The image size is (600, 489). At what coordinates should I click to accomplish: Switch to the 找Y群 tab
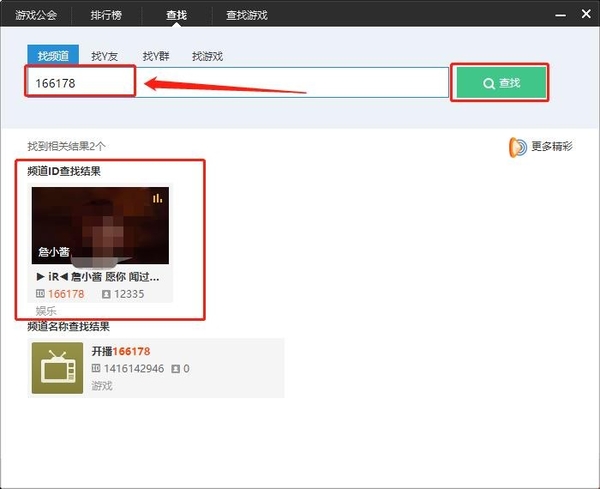[x=156, y=56]
